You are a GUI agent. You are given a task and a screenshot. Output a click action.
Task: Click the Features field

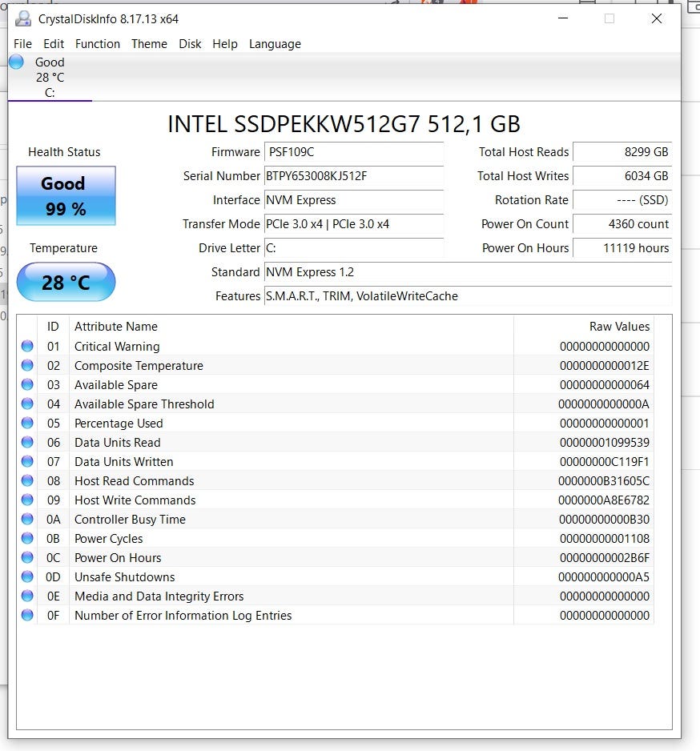click(x=468, y=296)
